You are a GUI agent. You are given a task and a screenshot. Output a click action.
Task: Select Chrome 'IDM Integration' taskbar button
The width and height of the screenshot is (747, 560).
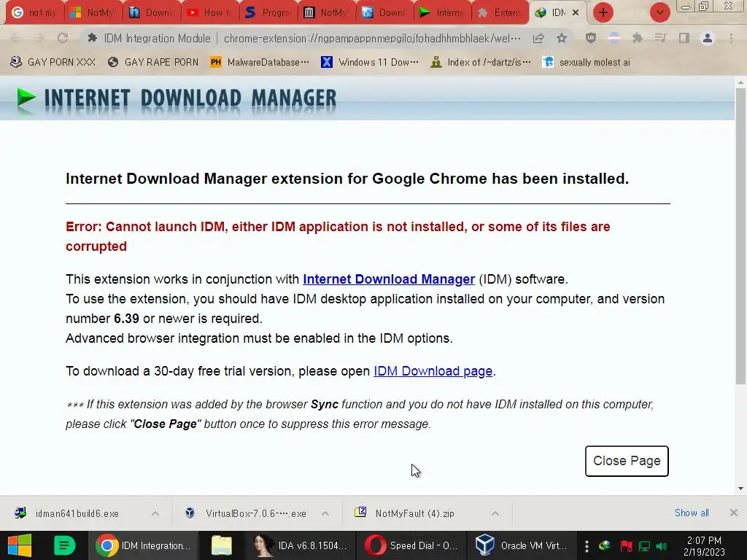coord(142,545)
